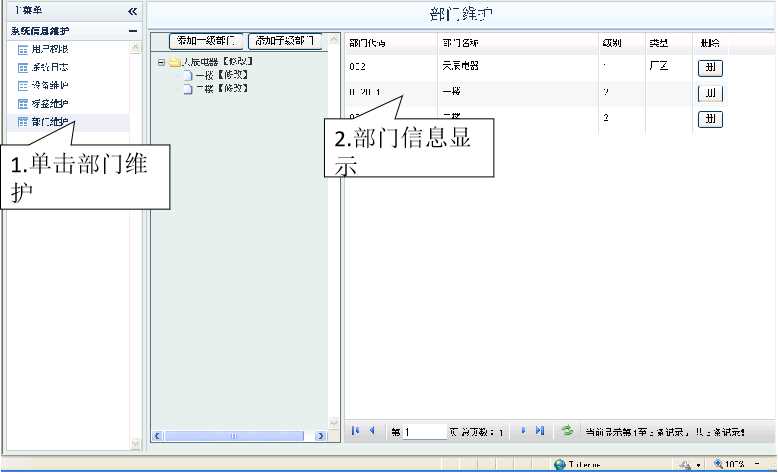Open the 设备维护 menu item
778x473 pixels.
(50, 85)
